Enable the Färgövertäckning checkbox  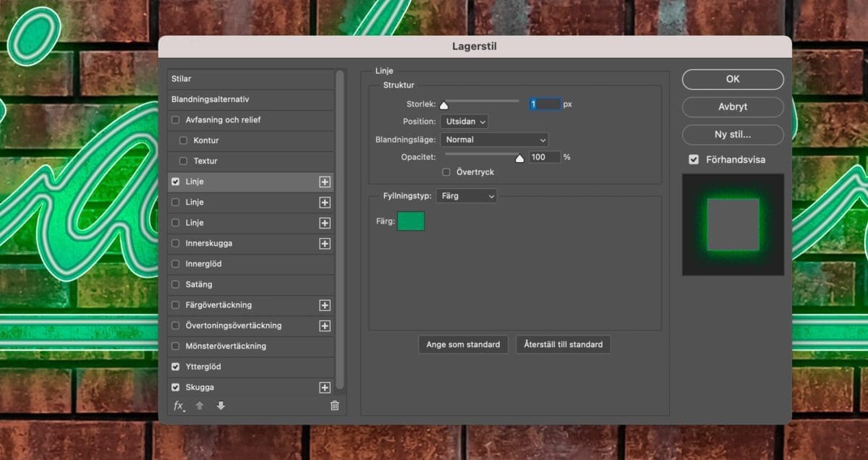(175, 305)
